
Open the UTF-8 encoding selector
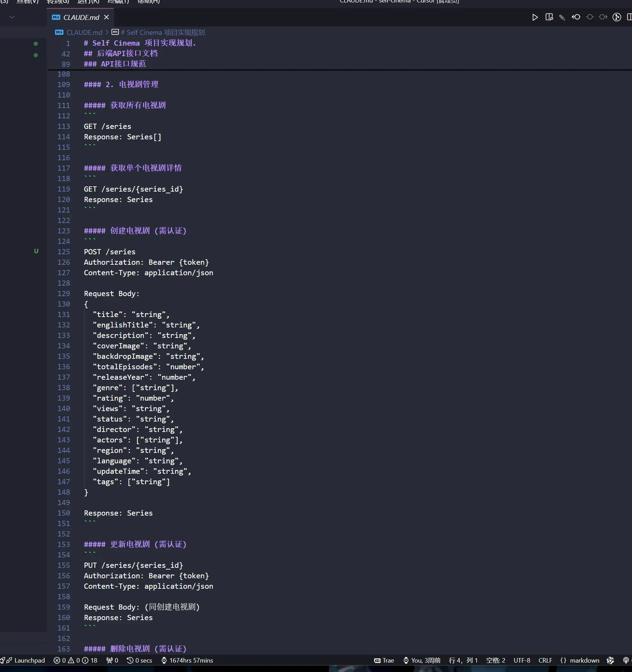click(x=522, y=660)
